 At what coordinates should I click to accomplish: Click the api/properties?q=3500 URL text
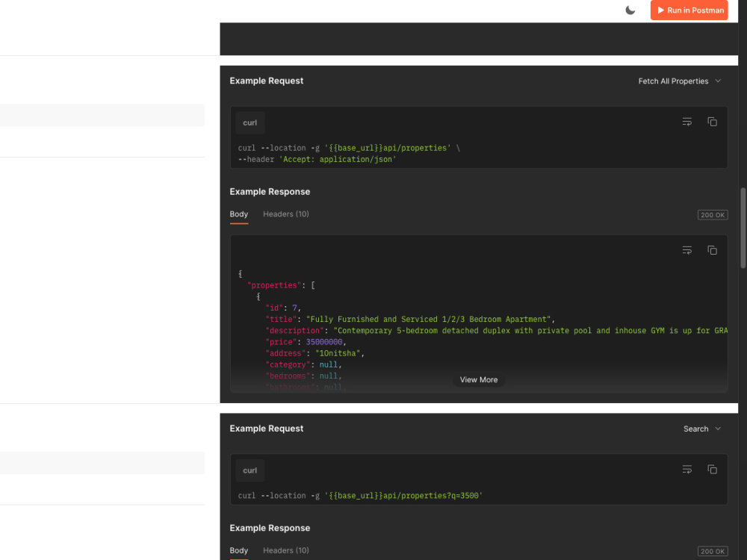pyautogui.click(x=403, y=496)
